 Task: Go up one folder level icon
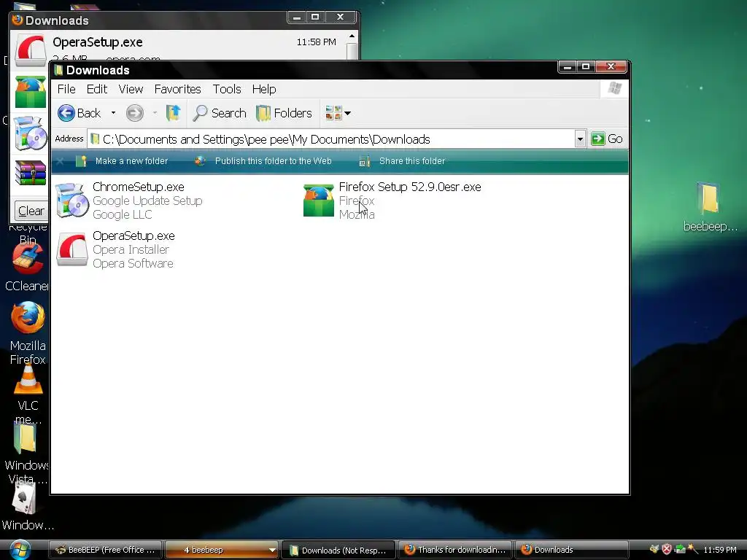click(x=173, y=113)
